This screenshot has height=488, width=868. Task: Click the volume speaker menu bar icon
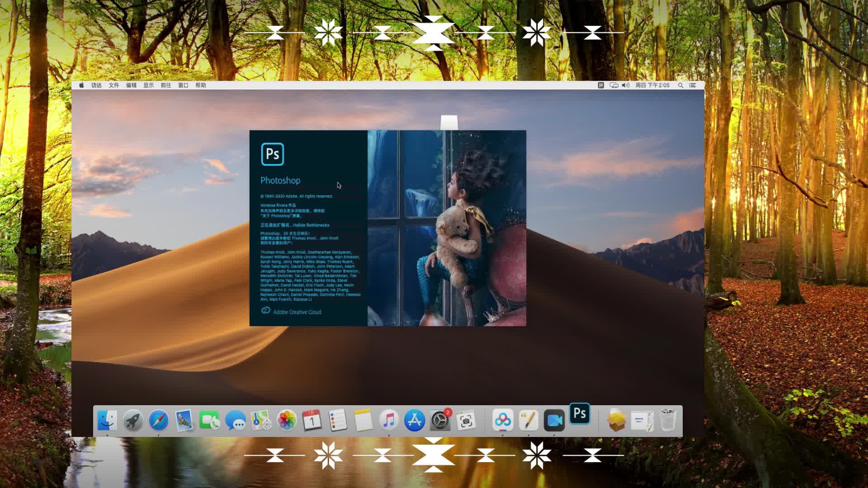626,85
